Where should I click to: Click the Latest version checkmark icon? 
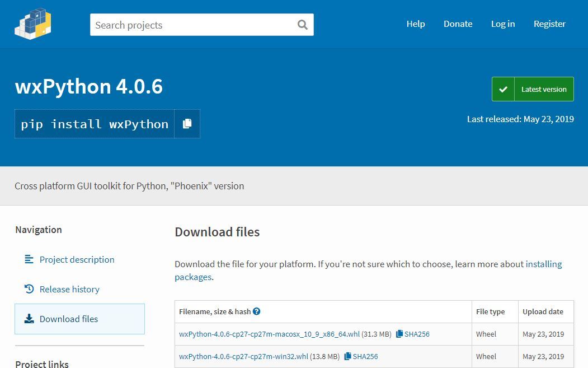(504, 89)
